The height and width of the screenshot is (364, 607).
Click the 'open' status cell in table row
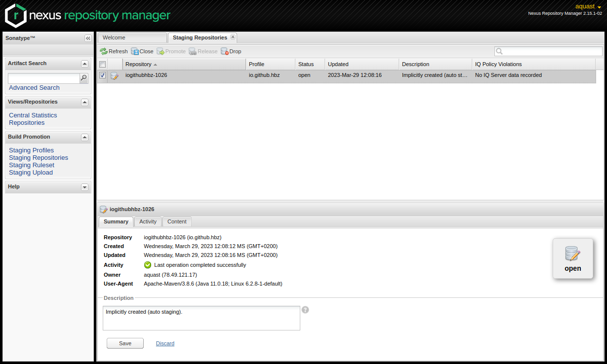pos(304,75)
